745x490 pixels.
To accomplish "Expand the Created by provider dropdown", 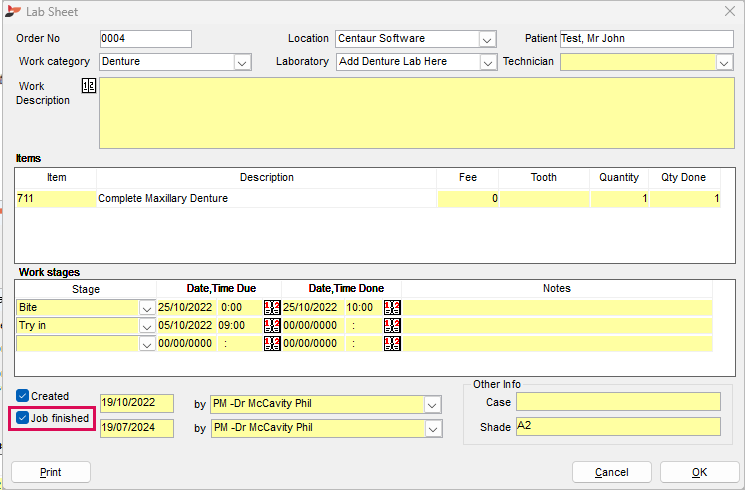I will coord(432,405).
